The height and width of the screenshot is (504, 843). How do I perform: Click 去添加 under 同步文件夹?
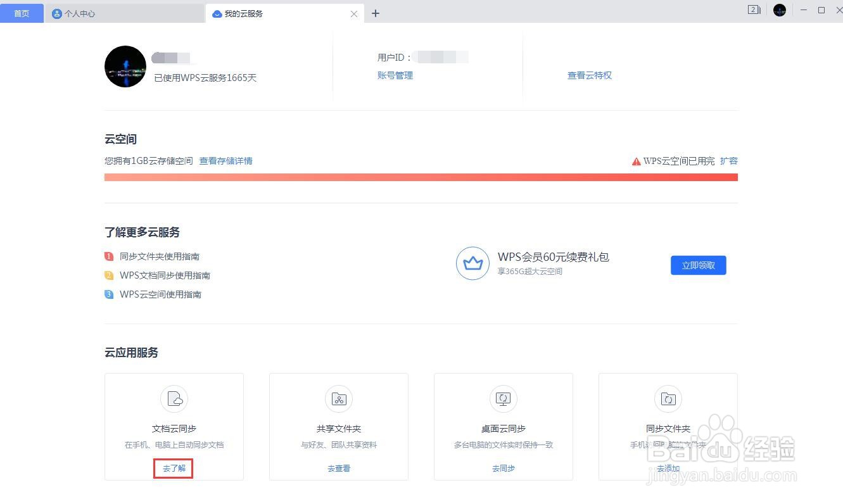pos(668,469)
